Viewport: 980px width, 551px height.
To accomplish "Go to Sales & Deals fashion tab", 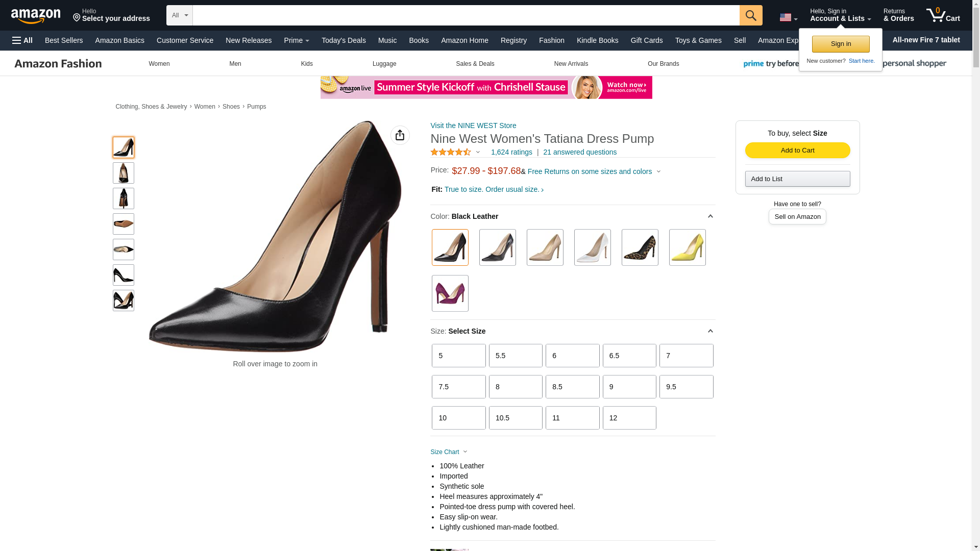I will [475, 64].
